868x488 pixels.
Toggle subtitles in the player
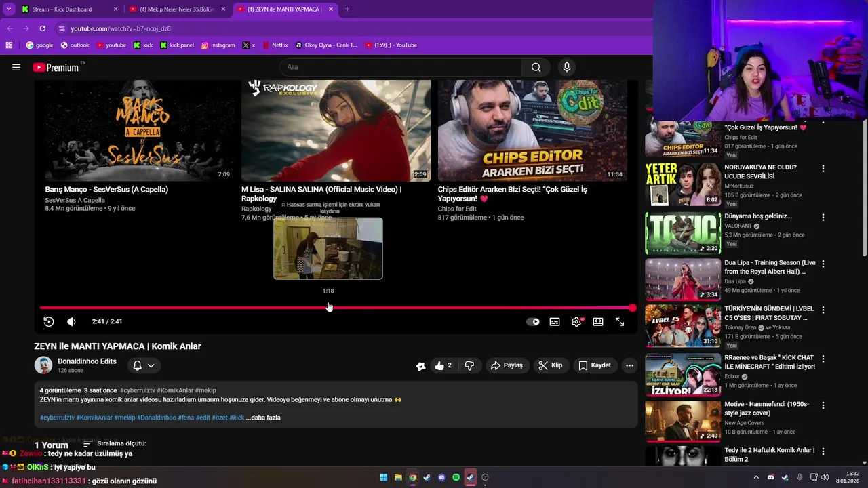point(555,322)
